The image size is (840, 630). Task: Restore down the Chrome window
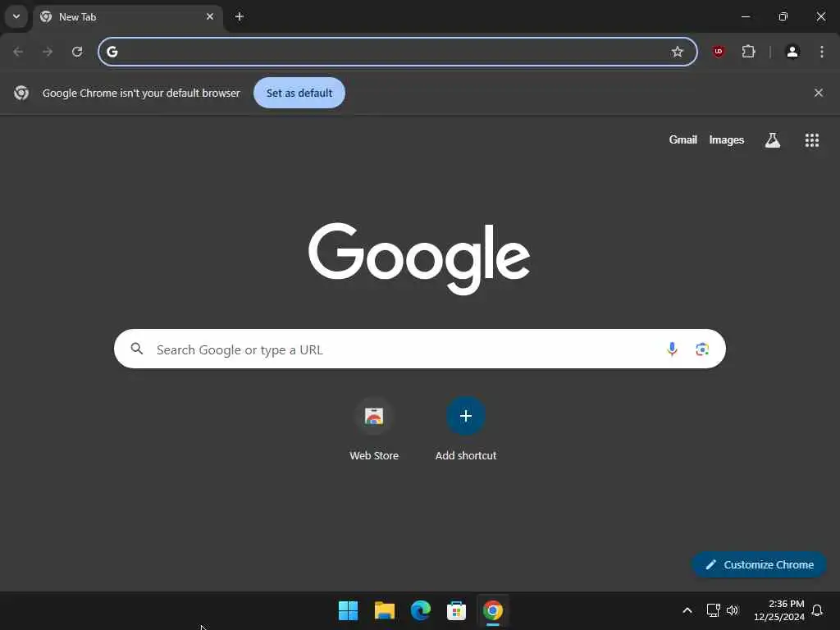point(783,16)
